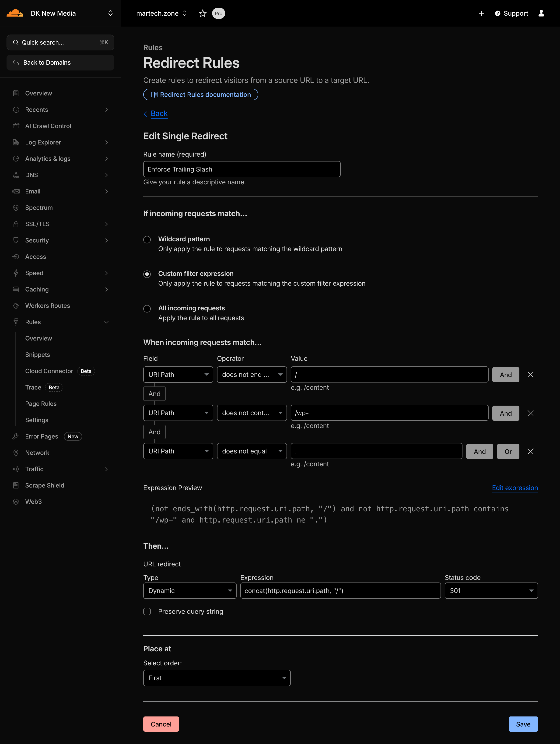
Task: Choose All incoming requests
Action: [x=147, y=309]
